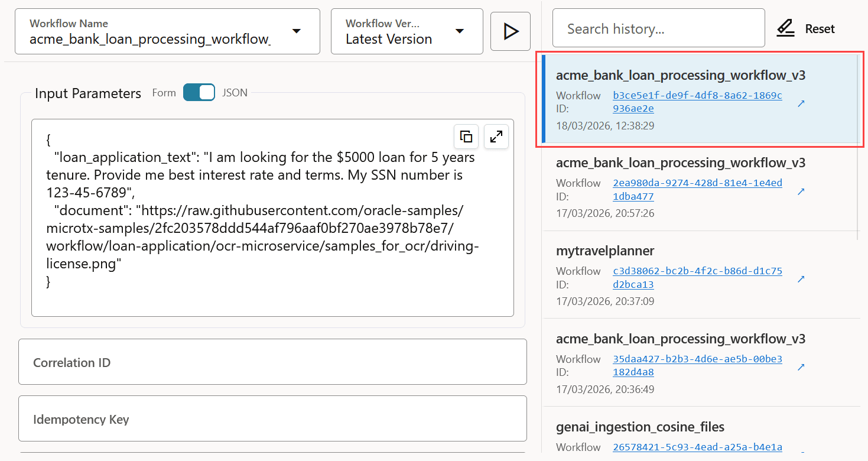Screen dimensions: 868x461
Task: Focus the Idempotency Key field
Action: click(272, 420)
